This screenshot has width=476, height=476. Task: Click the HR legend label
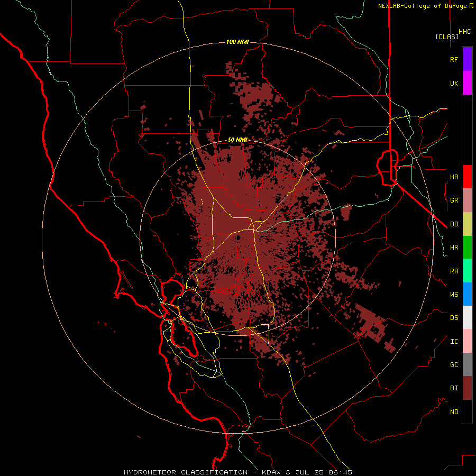454,248
